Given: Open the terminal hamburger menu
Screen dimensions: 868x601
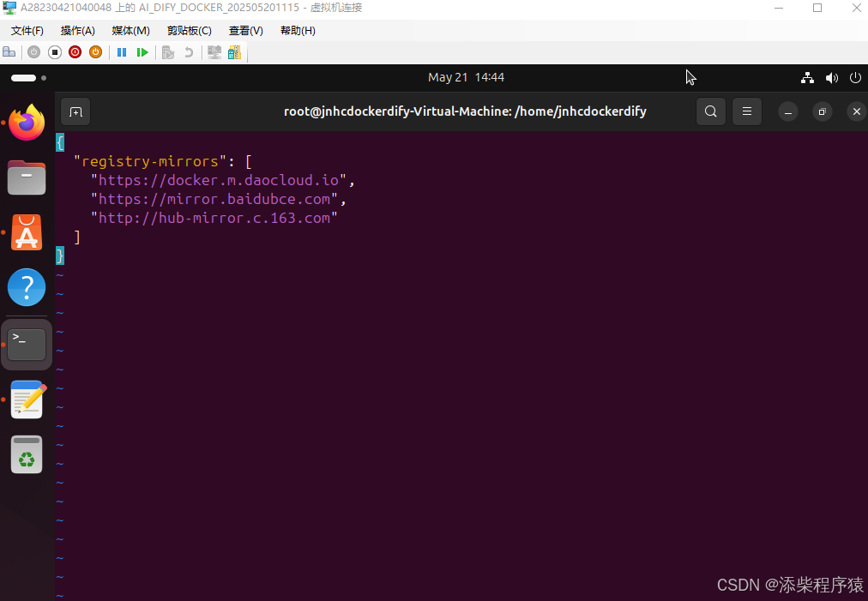Looking at the screenshot, I should coord(747,111).
